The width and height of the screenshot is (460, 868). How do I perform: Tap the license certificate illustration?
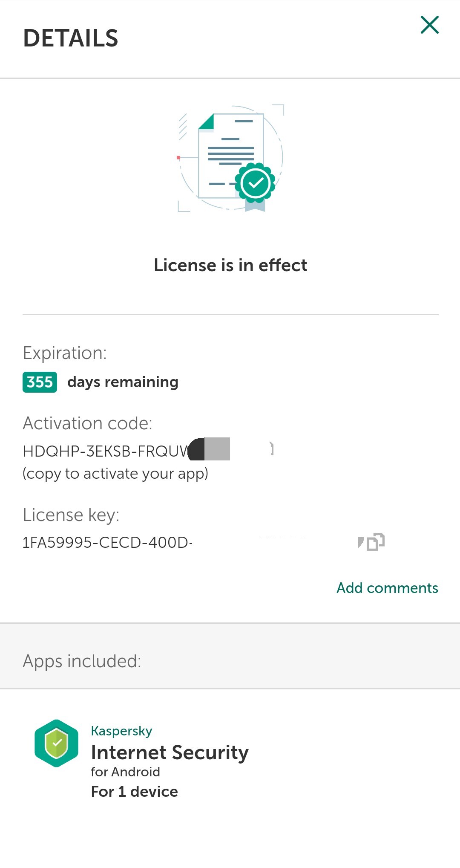230,158
